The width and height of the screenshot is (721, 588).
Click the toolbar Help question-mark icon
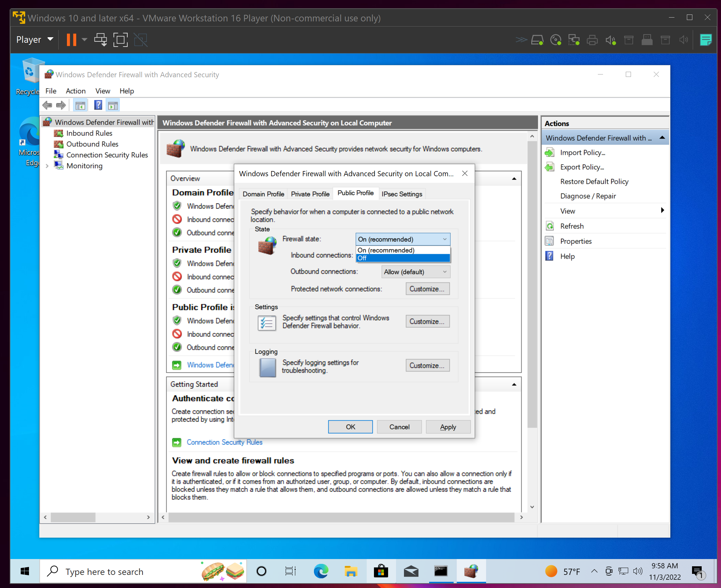(x=98, y=105)
